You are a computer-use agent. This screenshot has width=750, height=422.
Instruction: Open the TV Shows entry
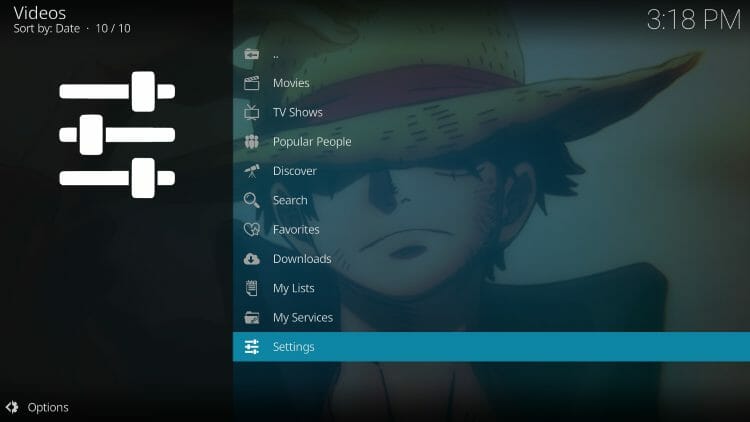click(491, 112)
